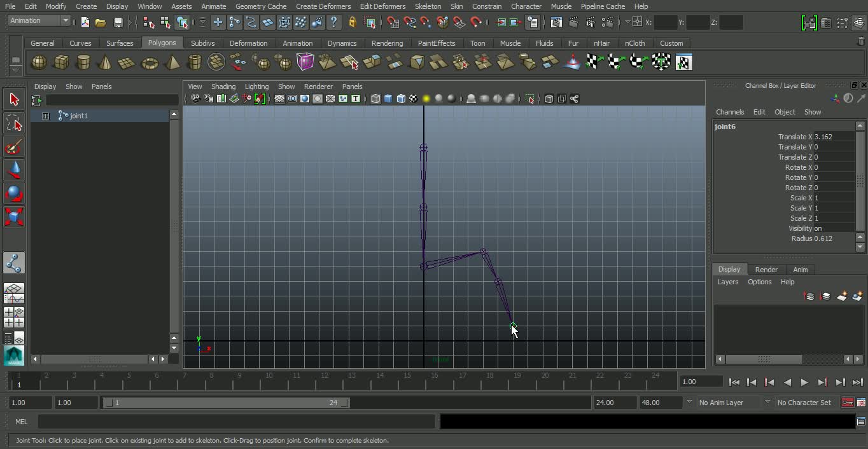Open animation preferences icon beside auto key

[x=861, y=403]
